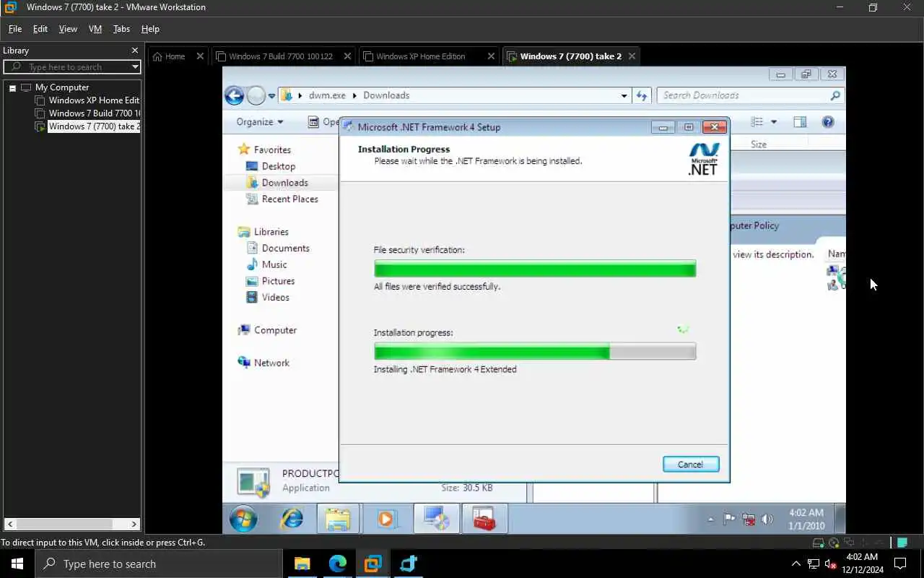
Task: Refresh the Downloads folder view
Action: point(642,95)
